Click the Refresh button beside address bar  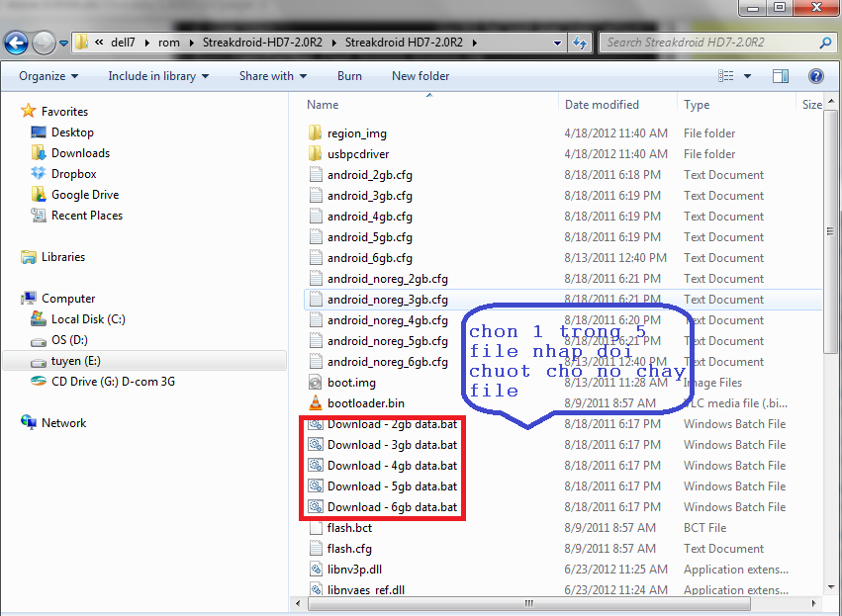click(580, 43)
